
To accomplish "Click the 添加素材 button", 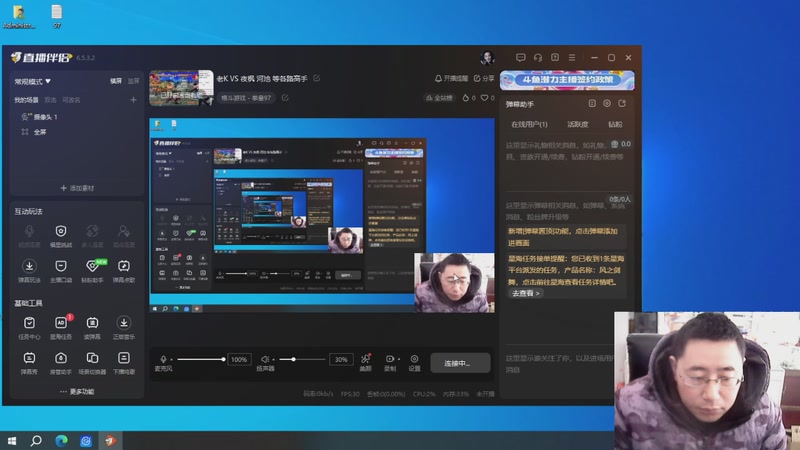I will coord(77,188).
